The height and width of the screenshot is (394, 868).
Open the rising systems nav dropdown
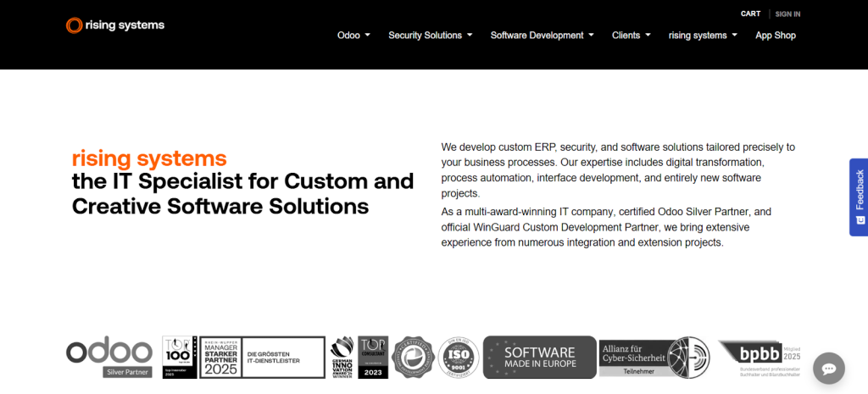pyautogui.click(x=703, y=36)
